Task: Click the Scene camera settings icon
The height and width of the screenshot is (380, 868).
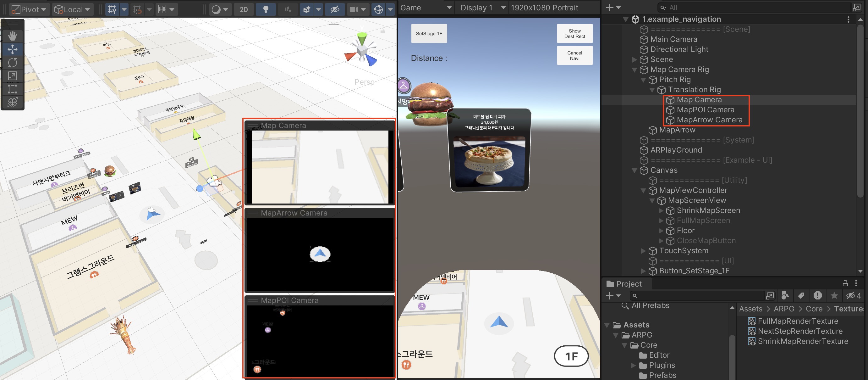Action: click(354, 9)
